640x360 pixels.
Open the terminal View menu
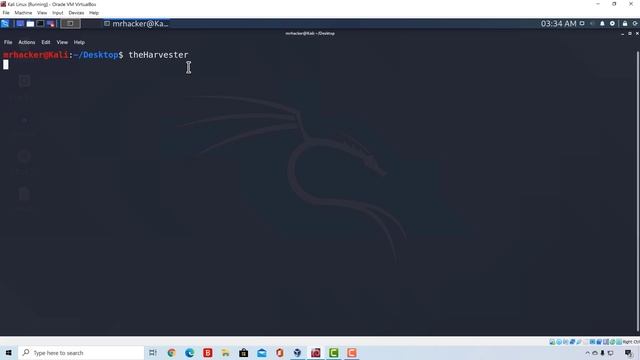(62, 42)
